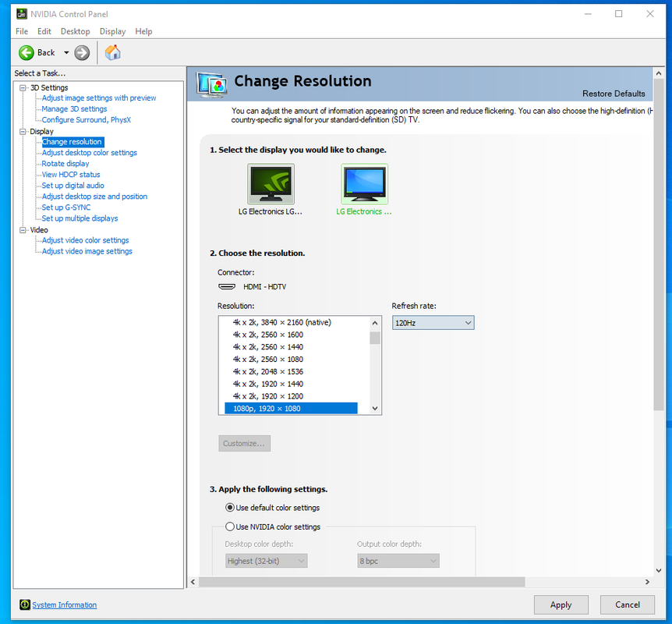Open Set up multiple displays

(x=80, y=218)
